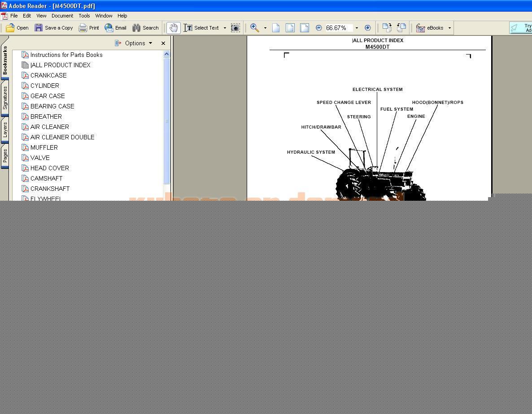Open the Document menu
This screenshot has height=414, width=532.
[62, 16]
